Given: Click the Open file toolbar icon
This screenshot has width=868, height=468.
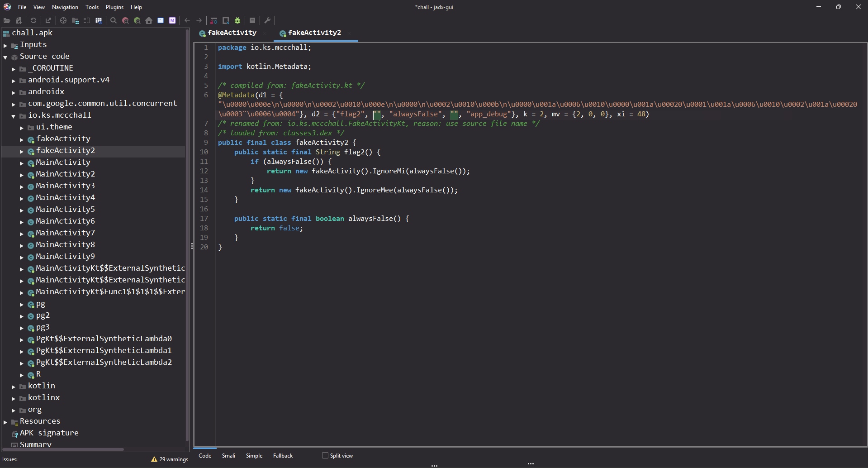Looking at the screenshot, I should [7, 20].
